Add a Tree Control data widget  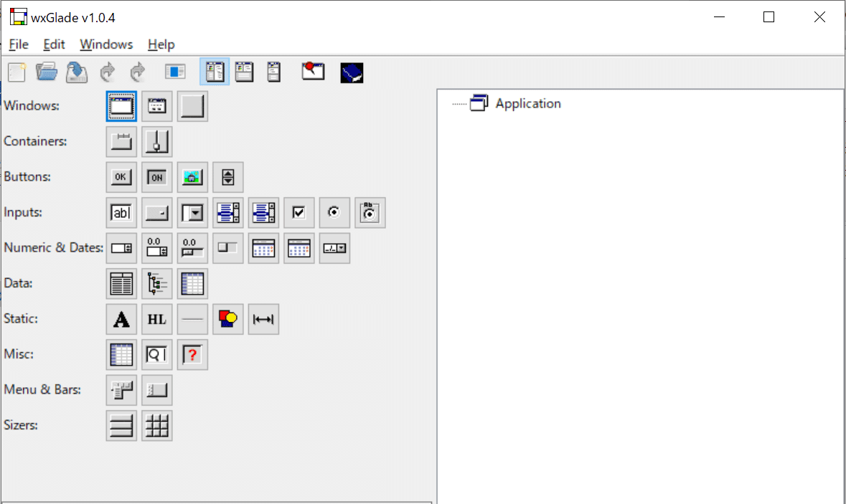[x=157, y=284]
